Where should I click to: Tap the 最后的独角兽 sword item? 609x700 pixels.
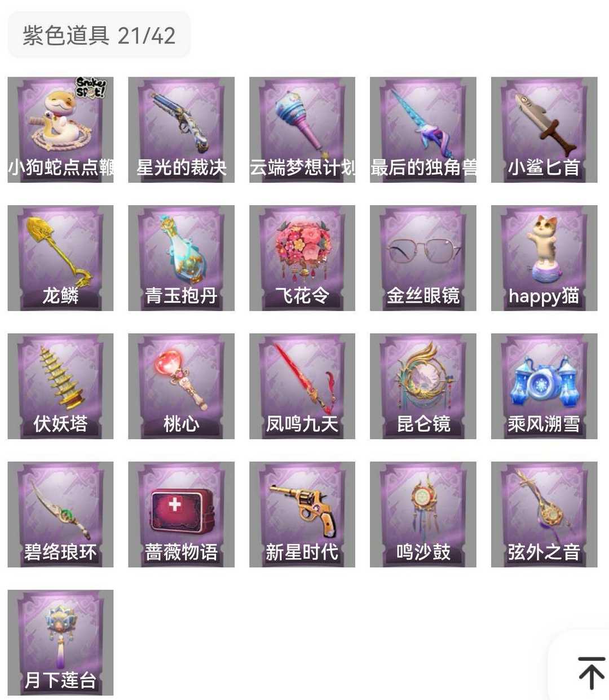423,130
